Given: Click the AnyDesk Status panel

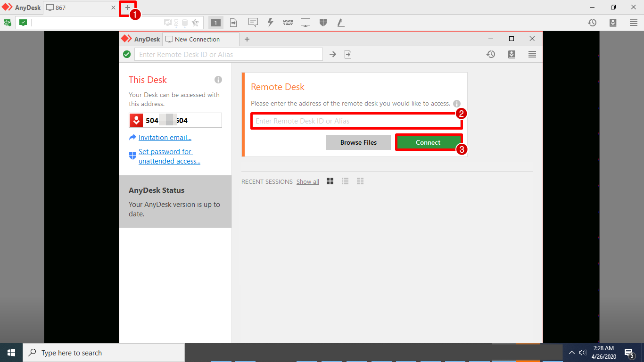Looking at the screenshot, I should [x=175, y=202].
